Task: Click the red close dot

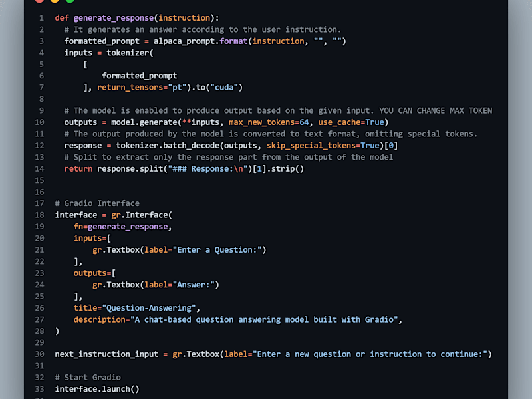Action: coord(39,1)
